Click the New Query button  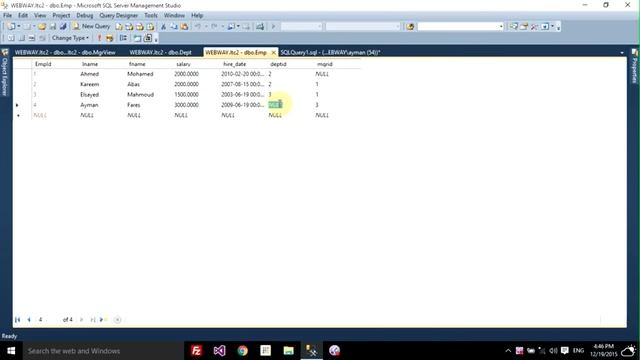[92, 27]
